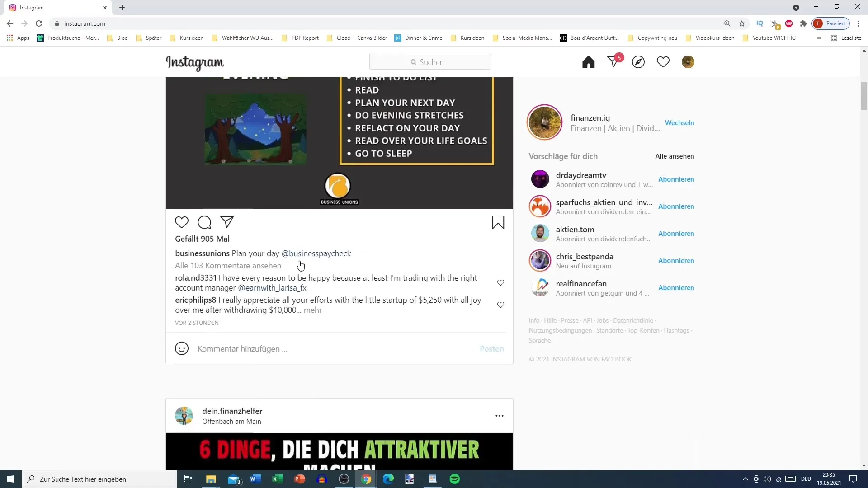
Task: Open AdBlock Plus extension icon
Action: (x=789, y=23)
